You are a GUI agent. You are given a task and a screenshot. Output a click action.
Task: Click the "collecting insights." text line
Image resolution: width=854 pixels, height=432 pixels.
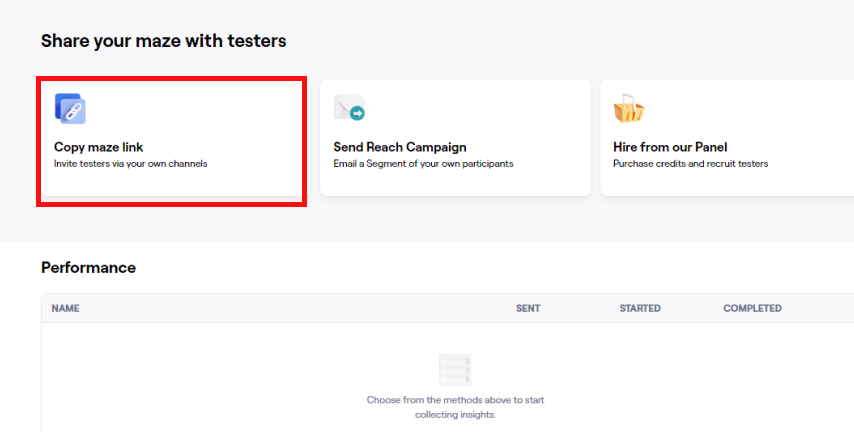455,414
